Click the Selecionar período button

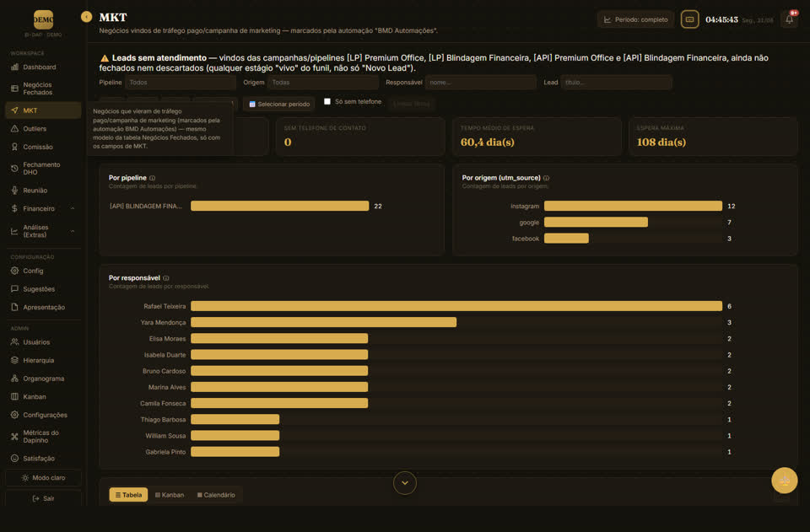pyautogui.click(x=279, y=105)
